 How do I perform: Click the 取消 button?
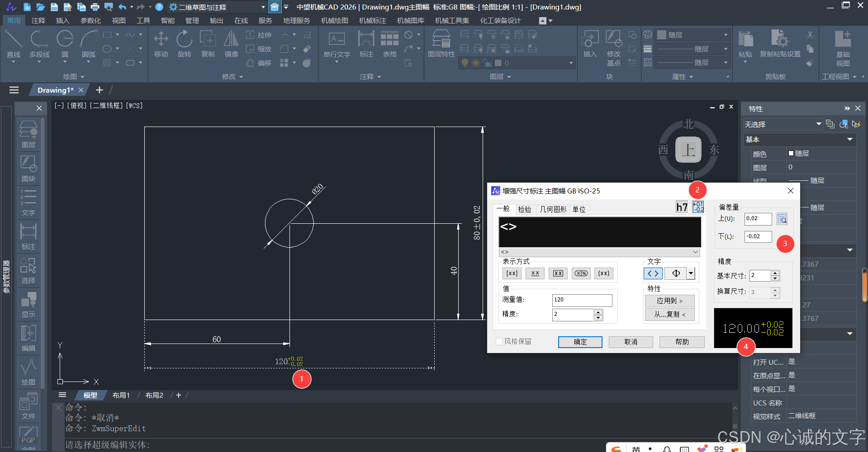[x=631, y=342]
